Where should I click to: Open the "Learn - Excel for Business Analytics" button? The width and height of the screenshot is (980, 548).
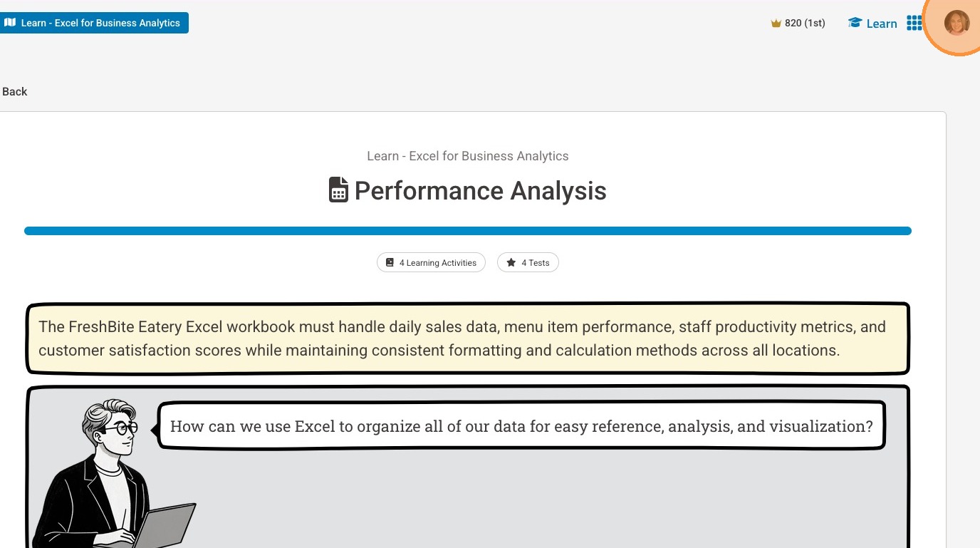click(x=100, y=23)
